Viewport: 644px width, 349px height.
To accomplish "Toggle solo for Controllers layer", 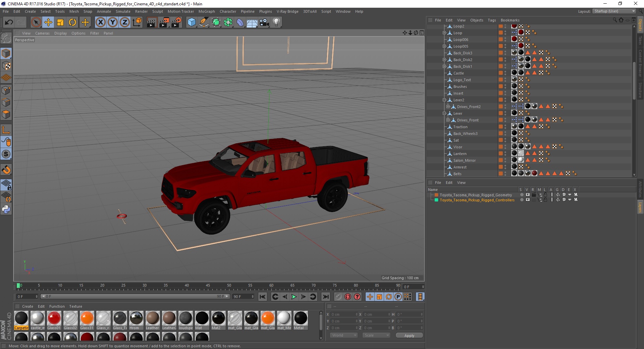I will coord(522,200).
